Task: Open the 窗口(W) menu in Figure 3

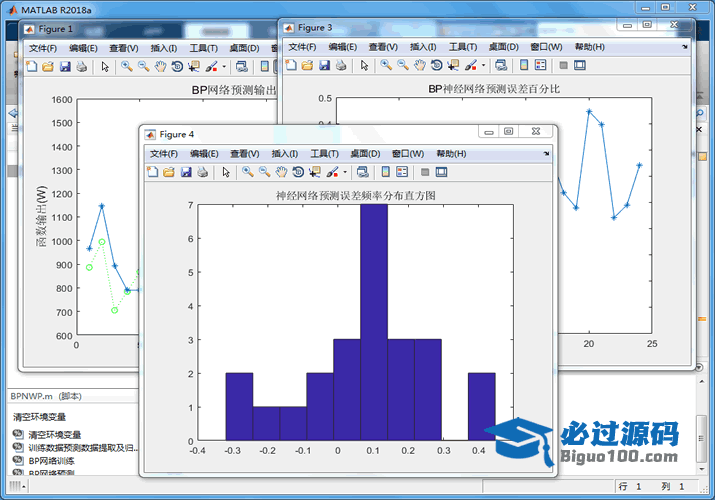Action: click(x=545, y=47)
